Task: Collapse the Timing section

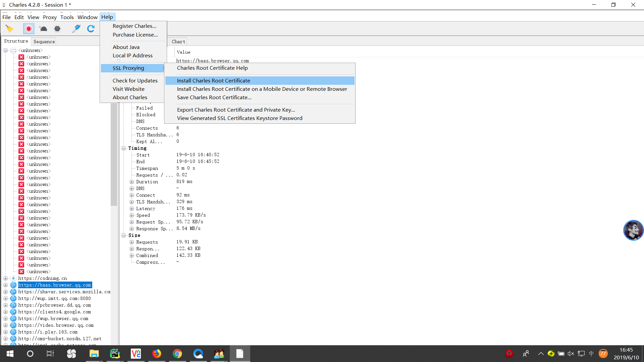Action: pos(124,148)
